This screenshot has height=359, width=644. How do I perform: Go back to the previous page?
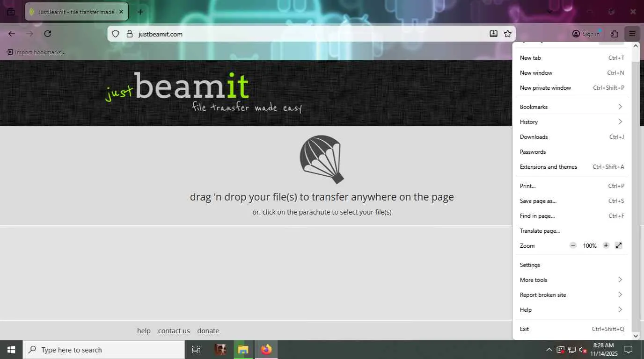12,34
